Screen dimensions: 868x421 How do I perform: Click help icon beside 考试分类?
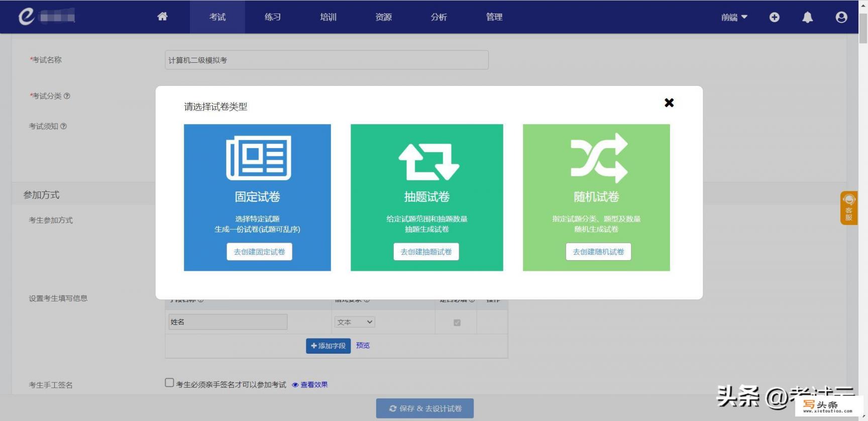coord(67,96)
